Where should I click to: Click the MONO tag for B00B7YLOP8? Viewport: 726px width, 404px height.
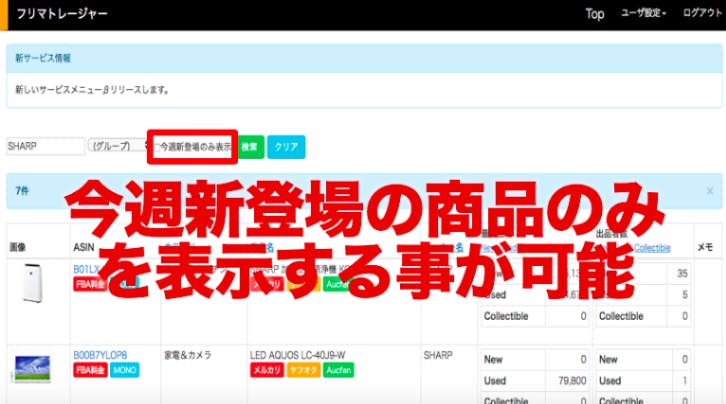124,370
